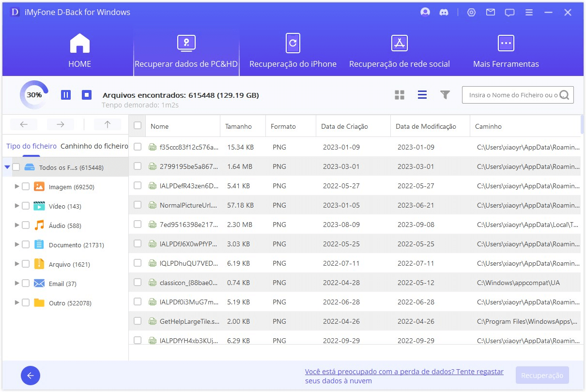This screenshot has width=586, height=392.
Task: Select checkbox for NormalPictureUrl file
Action: tap(138, 205)
